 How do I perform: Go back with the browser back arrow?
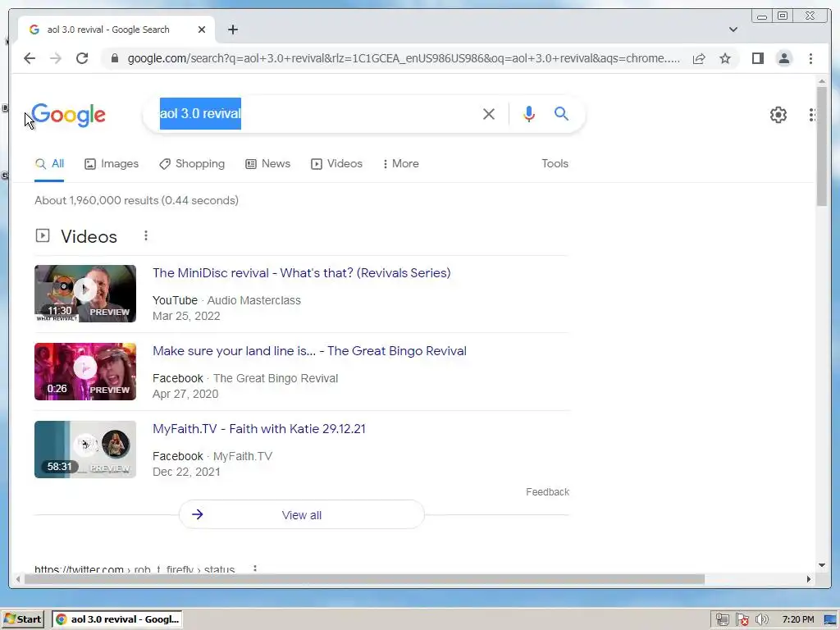pyautogui.click(x=30, y=58)
